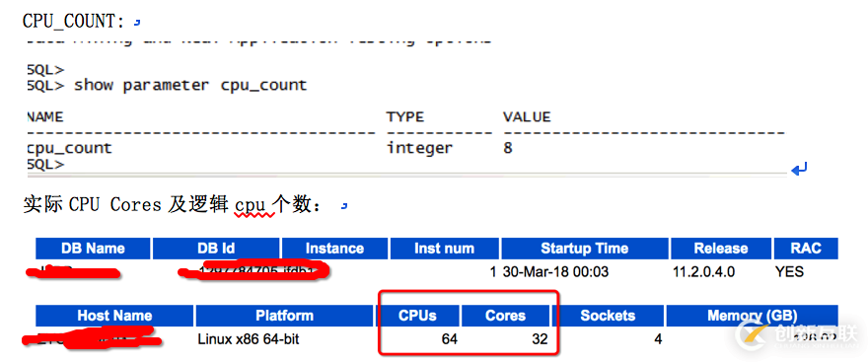Click the Release column header
Screen dimensions: 868x363
(721, 249)
